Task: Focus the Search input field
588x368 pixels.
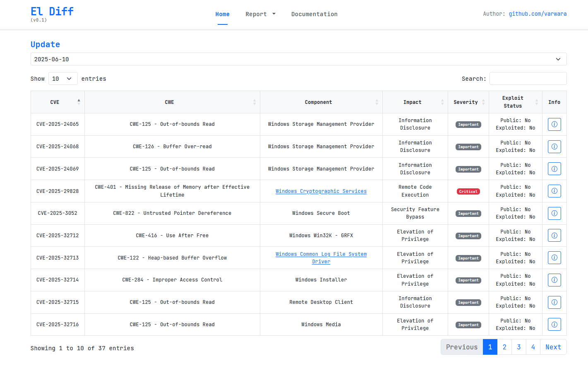Action: click(x=528, y=79)
